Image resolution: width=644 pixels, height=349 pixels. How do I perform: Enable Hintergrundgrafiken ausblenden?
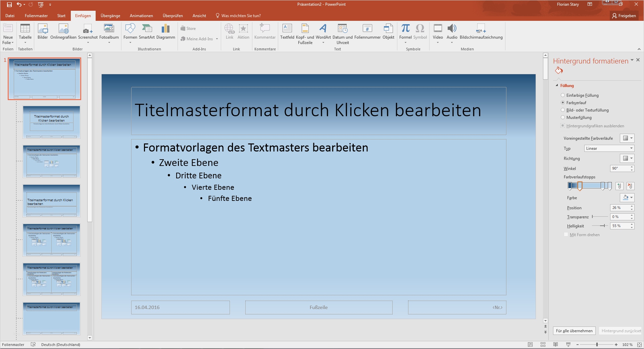pyautogui.click(x=562, y=126)
